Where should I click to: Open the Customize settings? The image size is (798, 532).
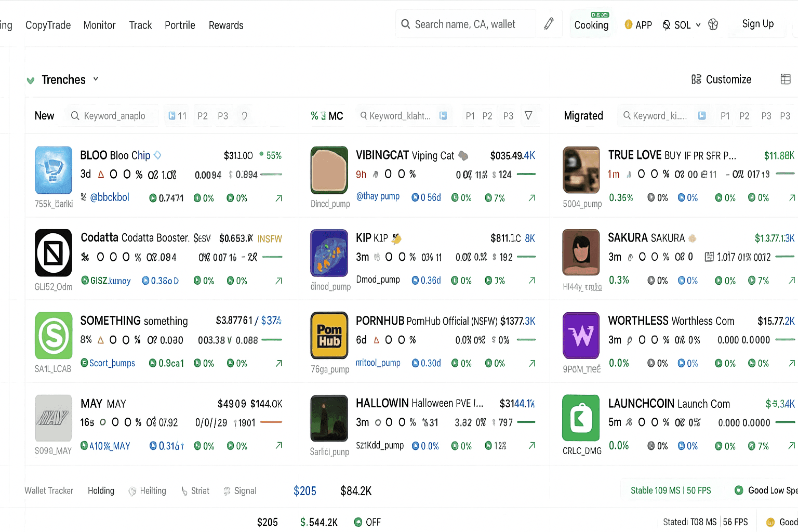coord(721,79)
